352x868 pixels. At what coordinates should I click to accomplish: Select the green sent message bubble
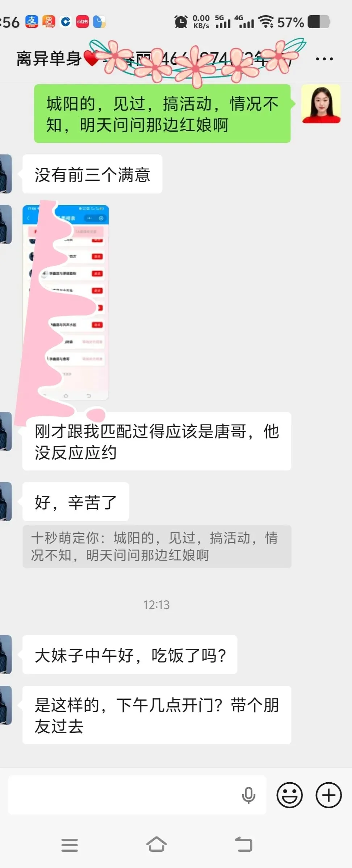(x=162, y=114)
